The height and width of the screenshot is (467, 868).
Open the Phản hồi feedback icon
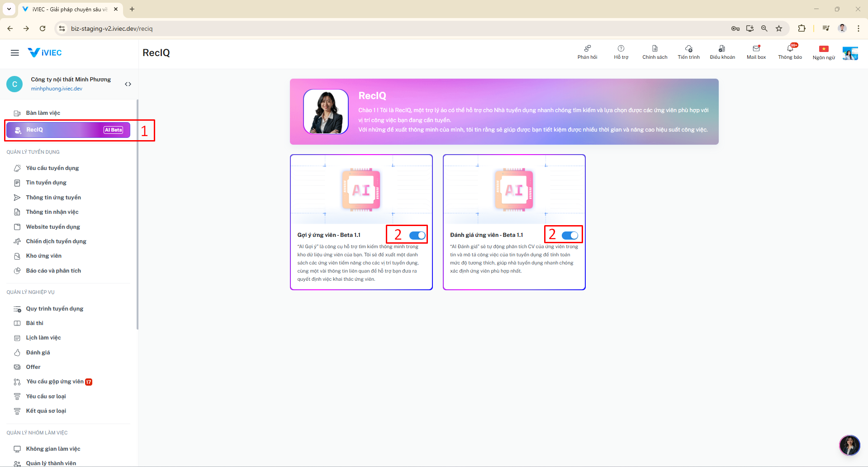[x=587, y=49]
